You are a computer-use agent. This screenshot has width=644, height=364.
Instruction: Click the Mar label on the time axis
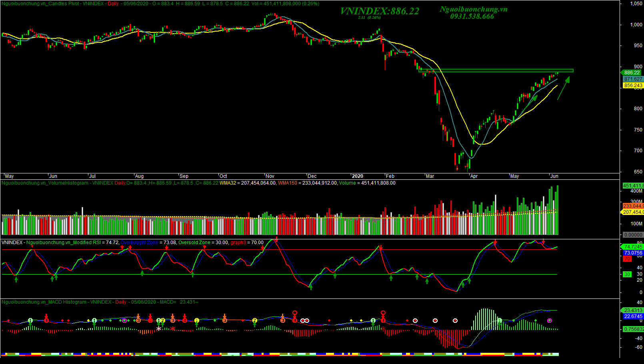[430, 176]
